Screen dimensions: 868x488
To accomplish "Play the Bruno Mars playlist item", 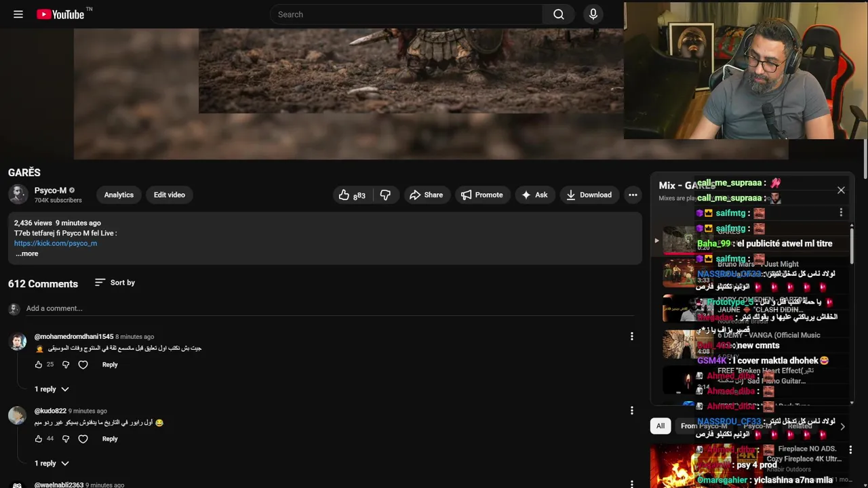I will click(752, 272).
